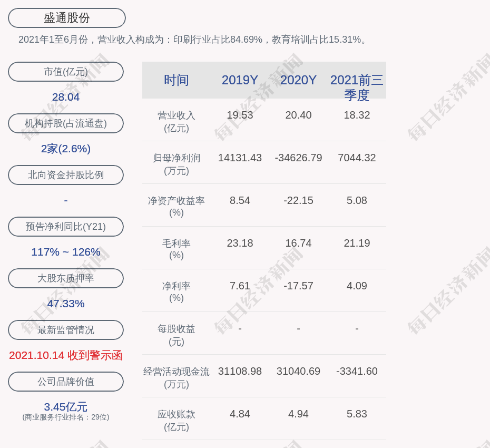Screen dimensions: 490x448
Task: Select the 47.33% pledge ratio value
Action: (66, 304)
